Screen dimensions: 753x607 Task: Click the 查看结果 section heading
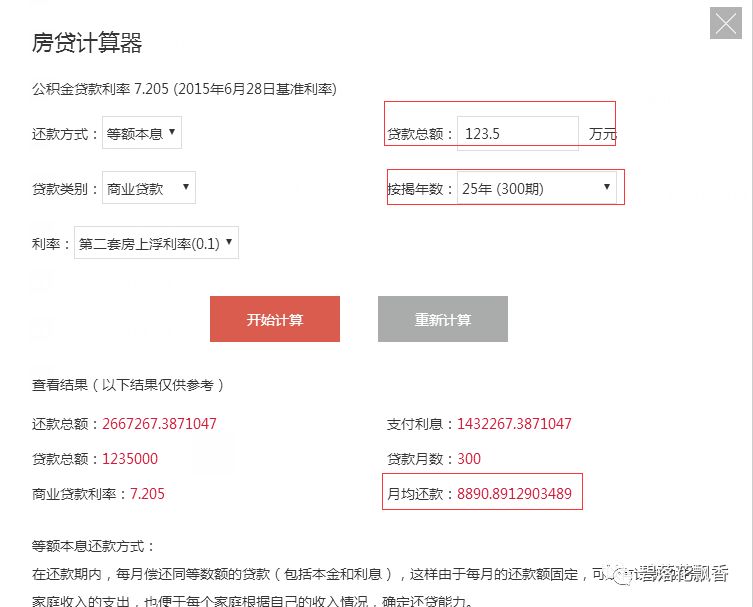coord(128,385)
